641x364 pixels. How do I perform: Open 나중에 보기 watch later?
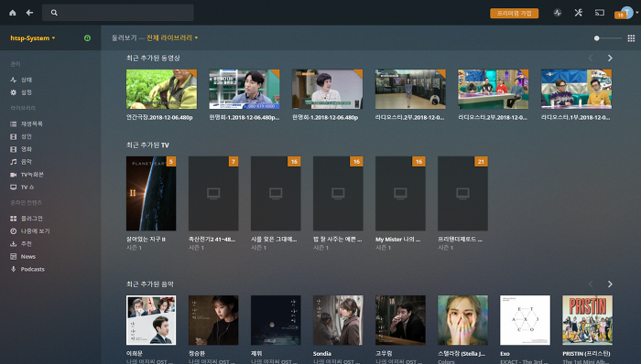35,231
